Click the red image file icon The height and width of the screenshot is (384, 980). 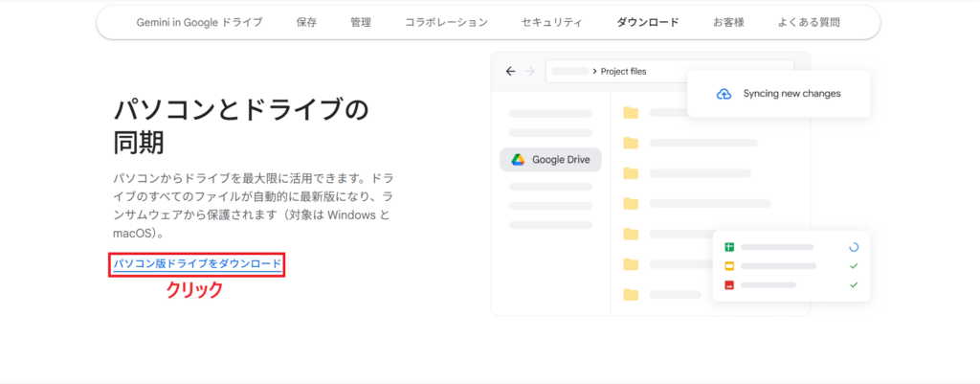(729, 285)
